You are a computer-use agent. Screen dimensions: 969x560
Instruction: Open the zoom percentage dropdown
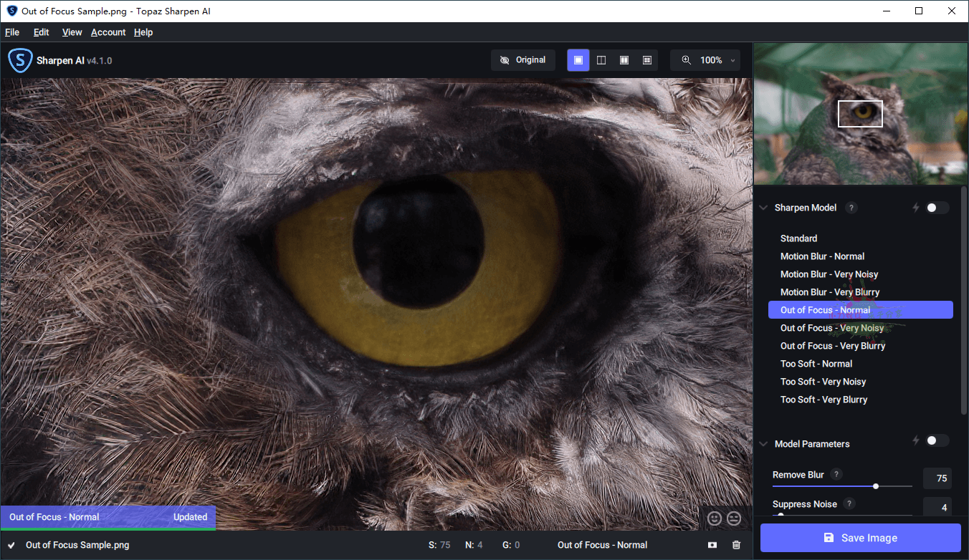[x=732, y=60]
